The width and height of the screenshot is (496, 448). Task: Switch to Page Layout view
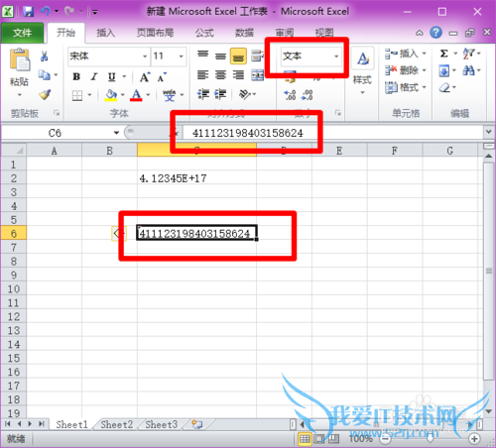pyautogui.click(x=319, y=439)
